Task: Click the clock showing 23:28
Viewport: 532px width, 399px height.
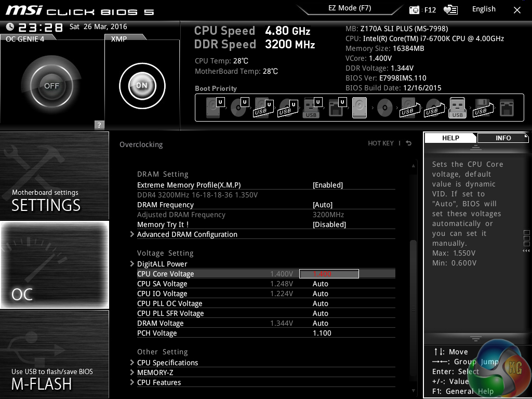Action: (41, 27)
